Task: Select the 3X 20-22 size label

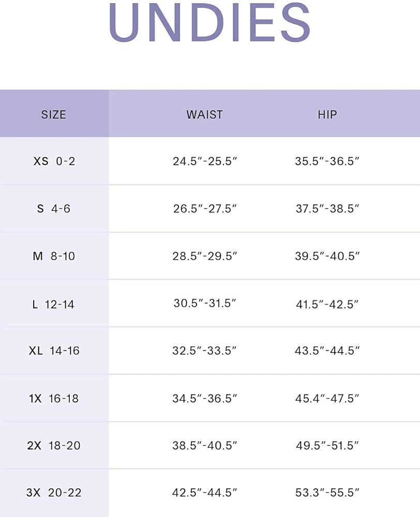Action: (x=54, y=493)
